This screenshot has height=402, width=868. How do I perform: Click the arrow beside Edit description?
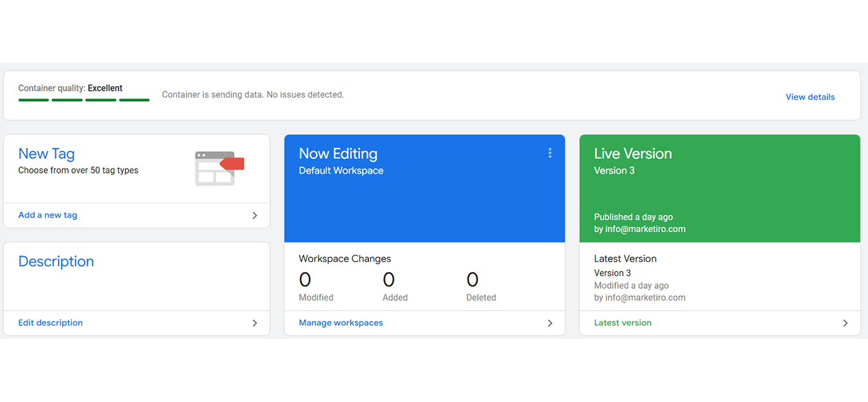click(255, 323)
